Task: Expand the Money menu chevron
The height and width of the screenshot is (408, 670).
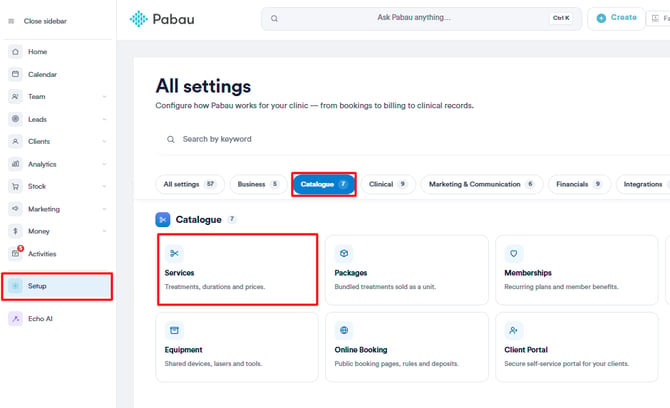Action: [104, 232]
